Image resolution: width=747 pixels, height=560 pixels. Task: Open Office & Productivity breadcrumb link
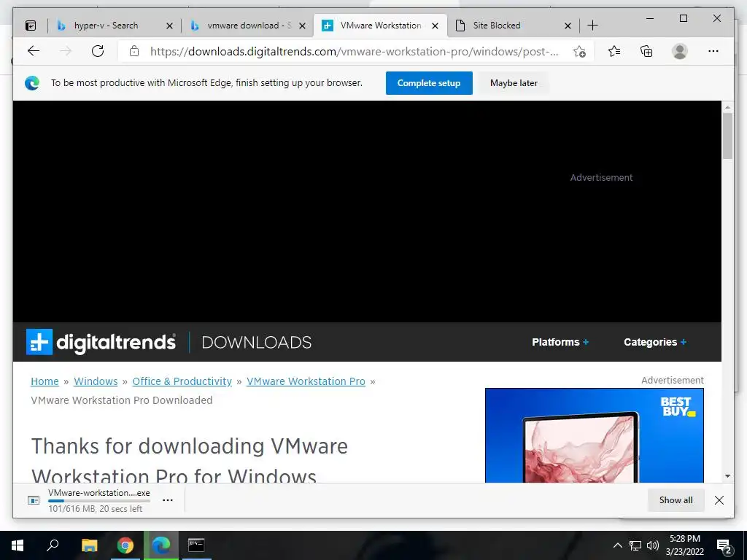[182, 381]
